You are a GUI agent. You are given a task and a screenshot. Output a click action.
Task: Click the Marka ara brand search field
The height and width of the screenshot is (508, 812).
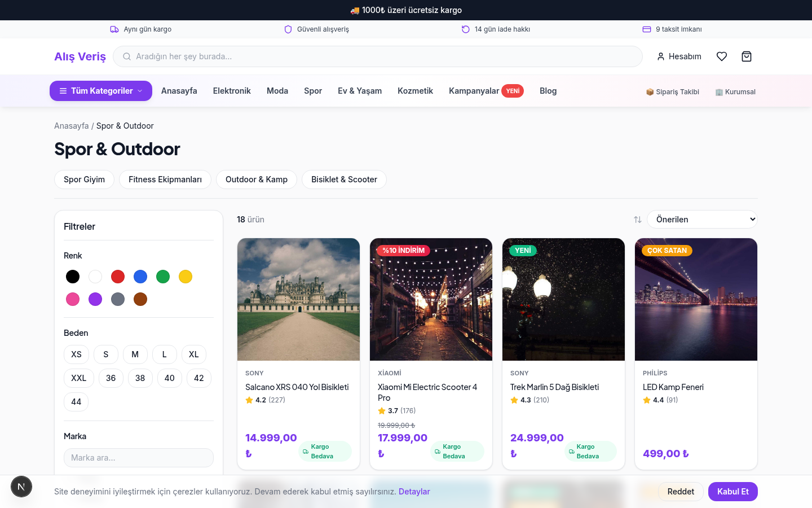(x=139, y=458)
